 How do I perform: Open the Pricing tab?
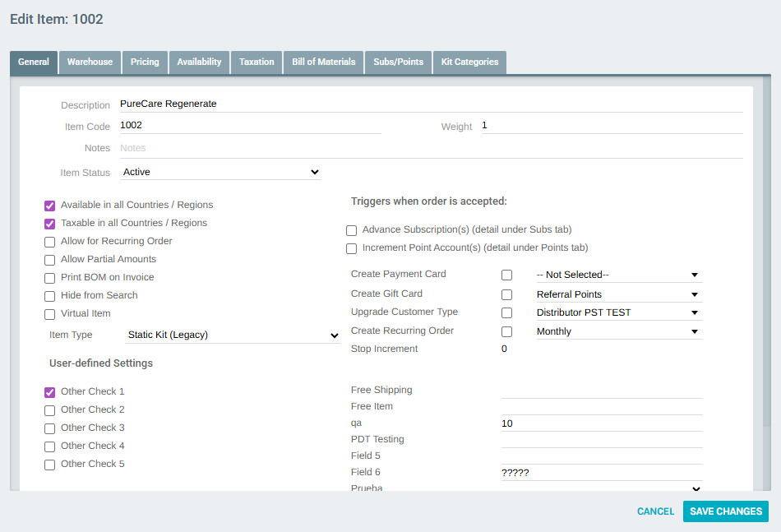(x=145, y=62)
